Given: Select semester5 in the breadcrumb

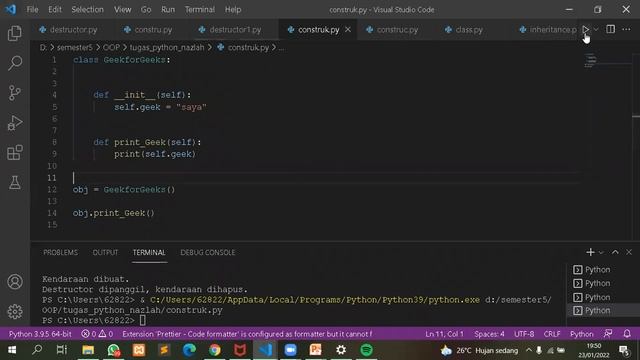Looking at the screenshot, I should click(75, 47).
